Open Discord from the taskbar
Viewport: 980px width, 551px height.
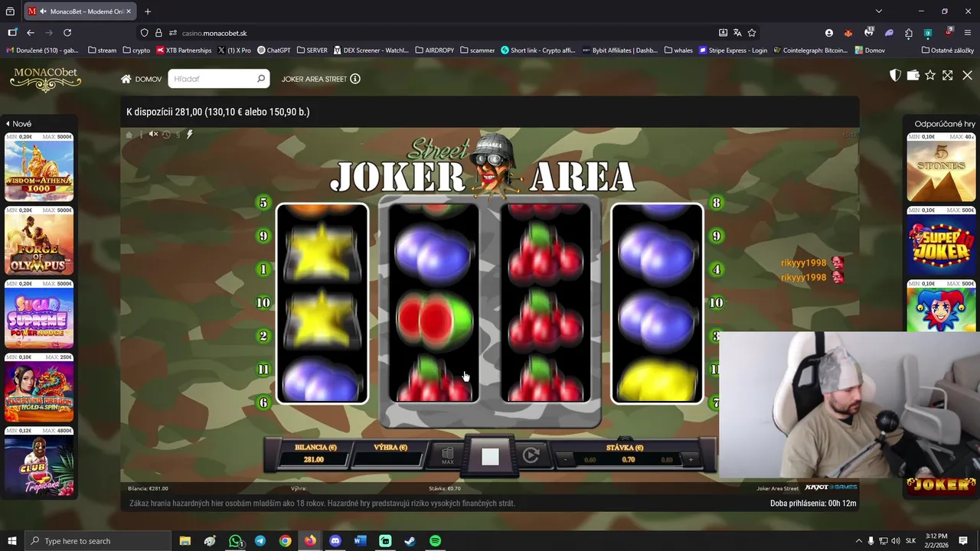335,541
